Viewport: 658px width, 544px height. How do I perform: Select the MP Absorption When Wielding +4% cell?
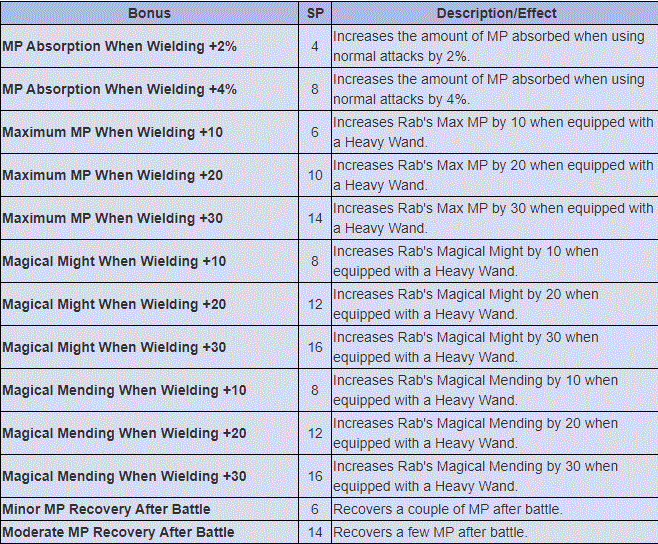pos(119,89)
